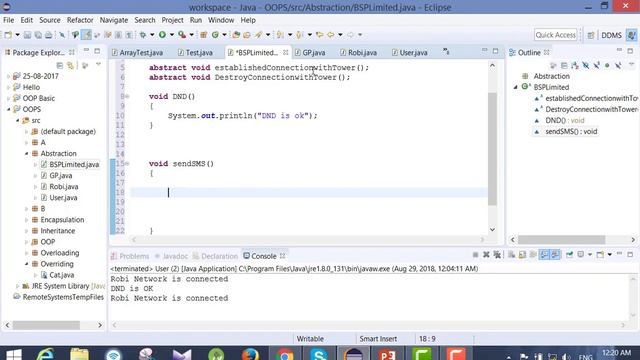Expand the Encapsulation package node
The width and height of the screenshot is (640, 360).
tap(27, 220)
